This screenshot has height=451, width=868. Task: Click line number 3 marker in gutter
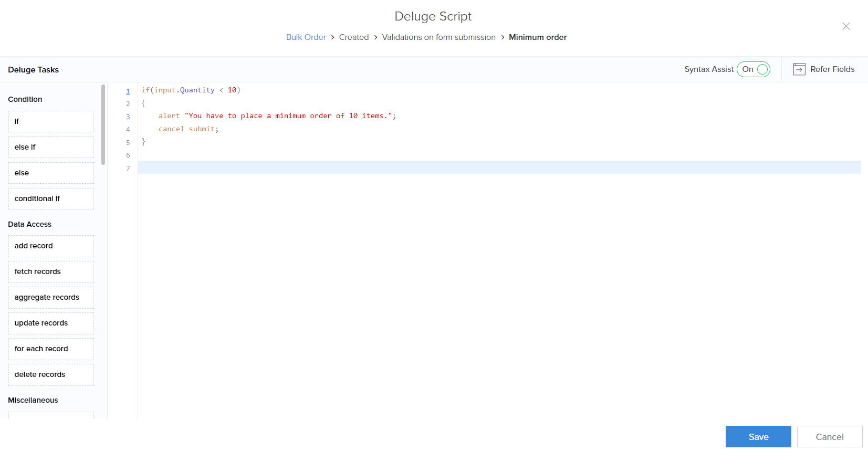[128, 117]
